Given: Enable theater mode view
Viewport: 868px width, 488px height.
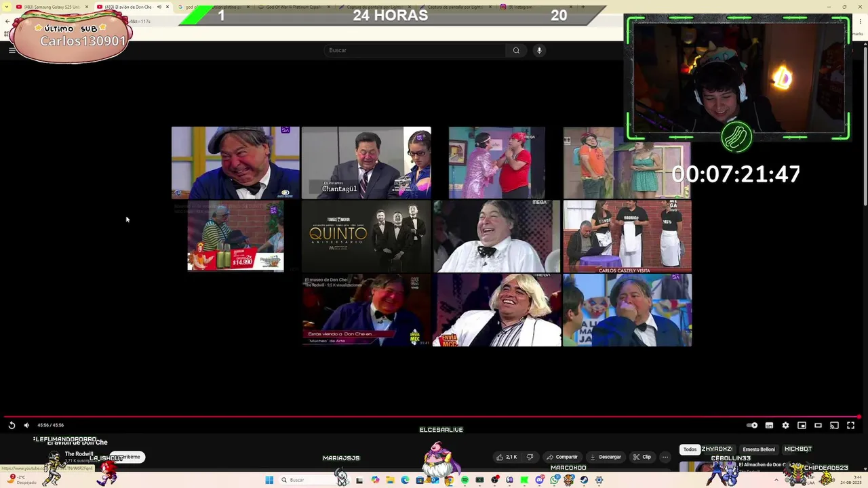Looking at the screenshot, I should point(818,425).
